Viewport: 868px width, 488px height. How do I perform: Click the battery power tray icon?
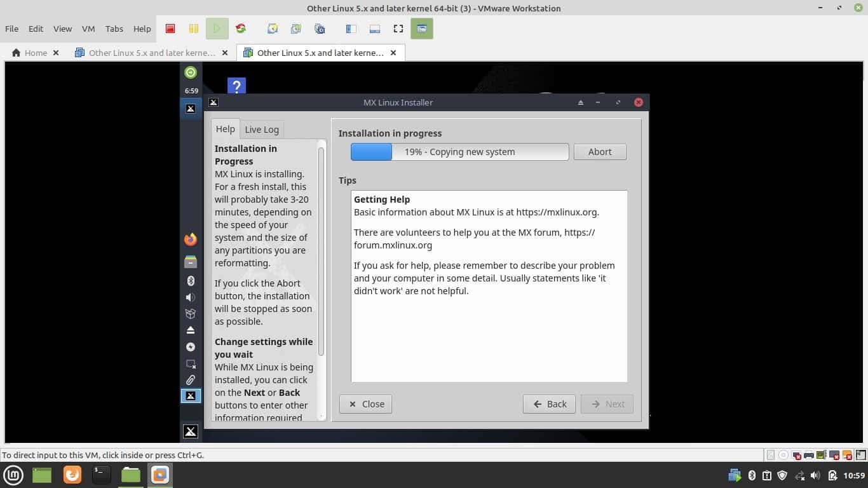(832, 475)
